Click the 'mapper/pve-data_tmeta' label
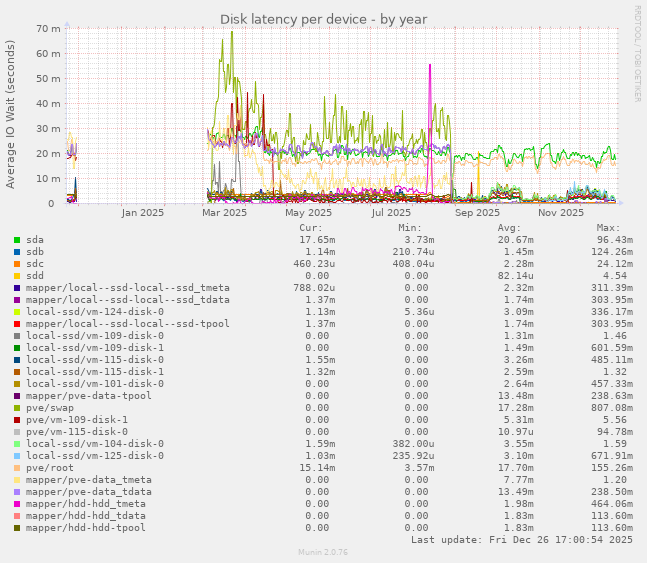Screen dimensions: 647x563 pos(89,480)
